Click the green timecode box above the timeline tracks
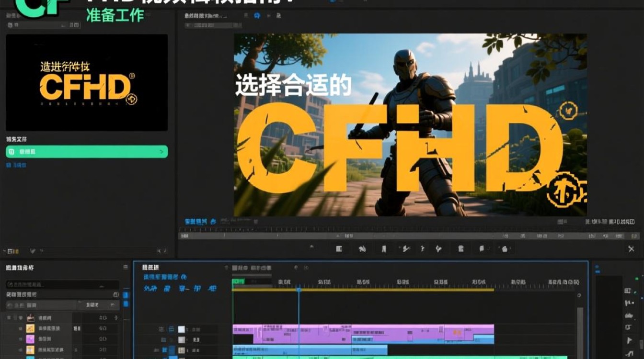Viewport: 644px width, 359px height. (x=239, y=281)
